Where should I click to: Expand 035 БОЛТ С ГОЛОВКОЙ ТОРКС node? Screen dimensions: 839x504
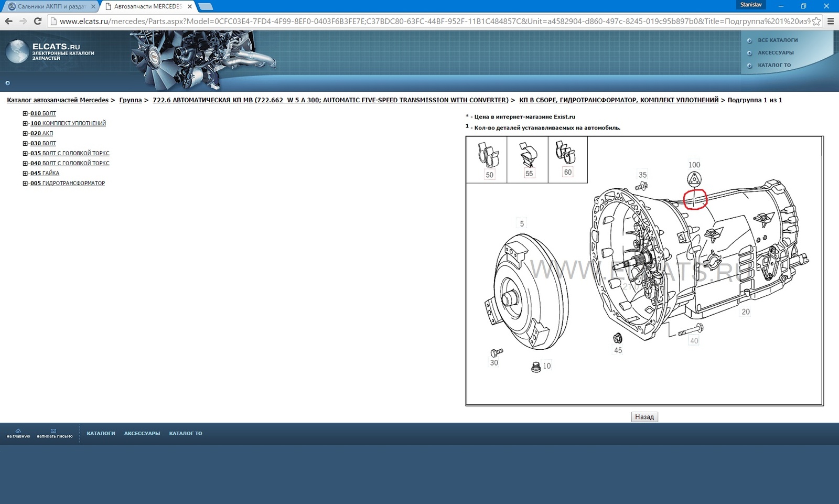coord(25,153)
